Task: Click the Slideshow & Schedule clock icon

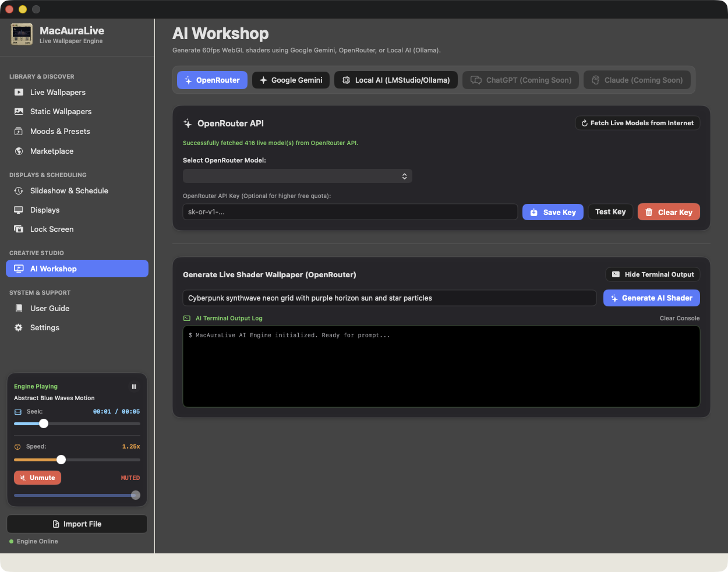Action: pos(19,190)
